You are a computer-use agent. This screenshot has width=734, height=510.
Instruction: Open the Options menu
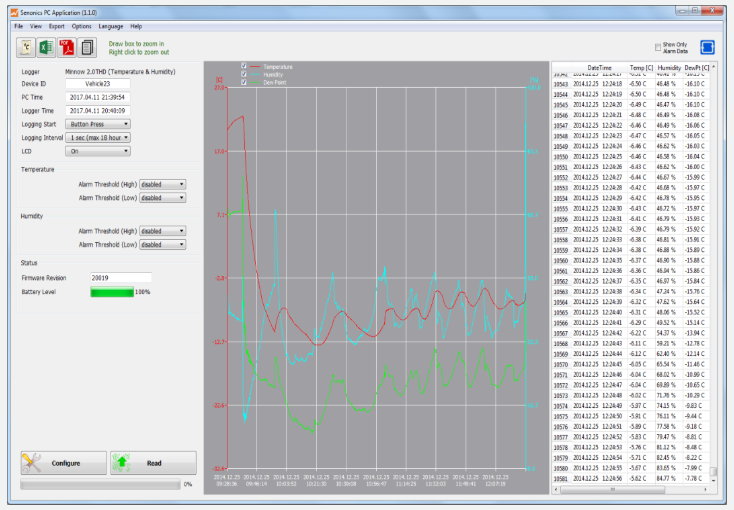81,26
